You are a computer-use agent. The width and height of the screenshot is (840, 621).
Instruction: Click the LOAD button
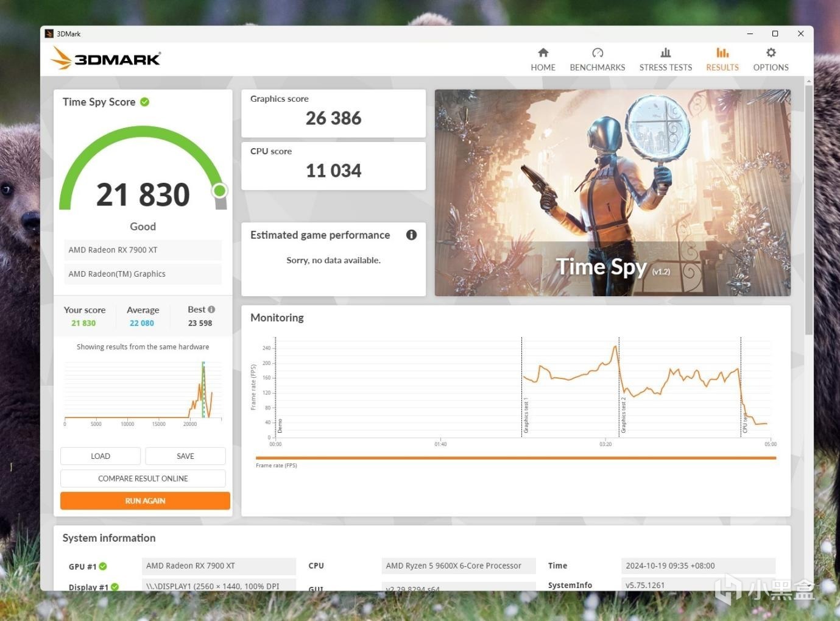[x=101, y=456]
